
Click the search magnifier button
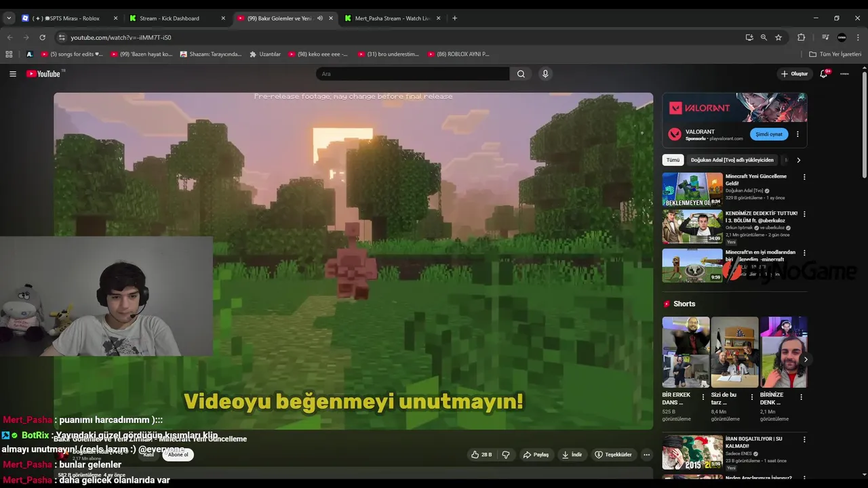[521, 74]
